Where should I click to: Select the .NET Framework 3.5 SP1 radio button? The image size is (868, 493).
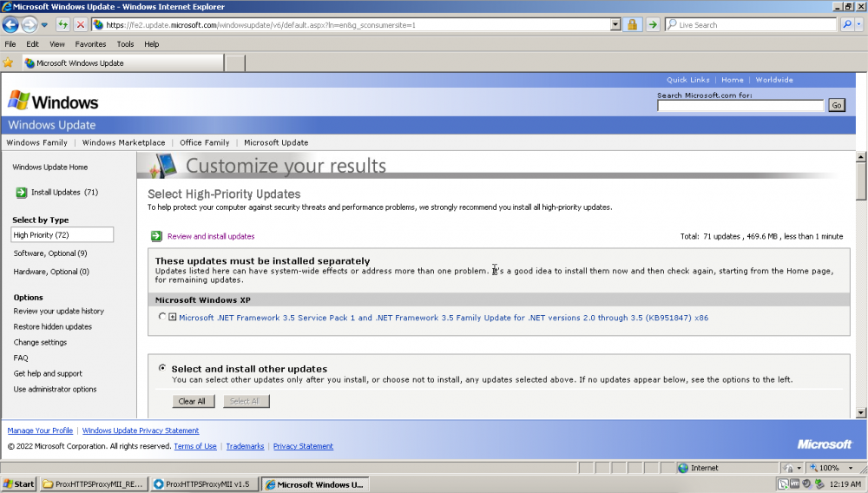click(x=161, y=317)
